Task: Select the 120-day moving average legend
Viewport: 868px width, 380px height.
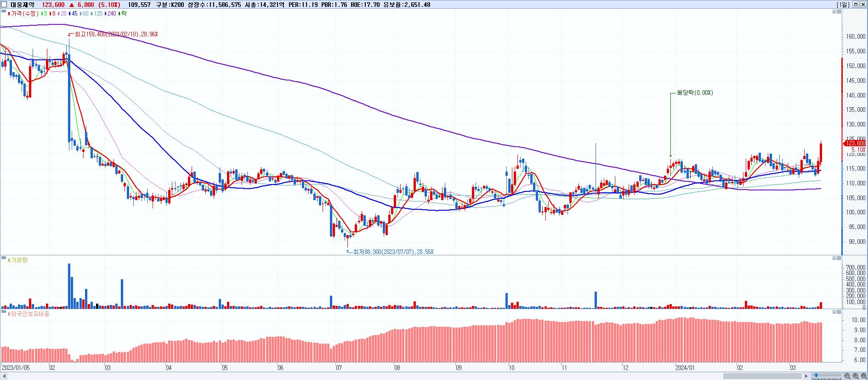Action: coord(97,14)
